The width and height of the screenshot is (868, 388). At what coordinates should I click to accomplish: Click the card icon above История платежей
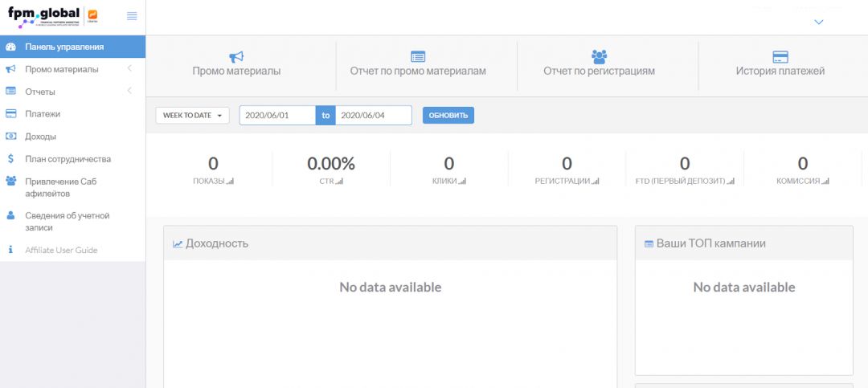point(780,56)
